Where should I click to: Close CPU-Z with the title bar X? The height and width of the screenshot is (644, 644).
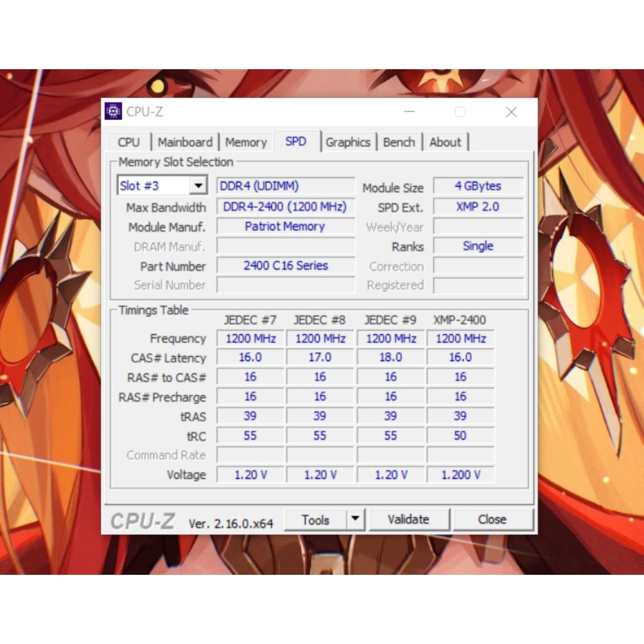click(511, 112)
